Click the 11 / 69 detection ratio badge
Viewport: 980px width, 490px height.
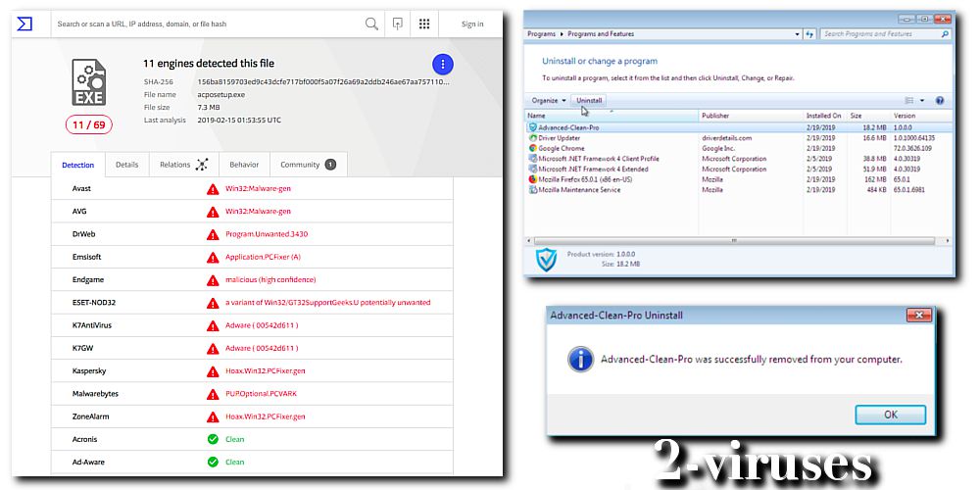[x=89, y=125]
